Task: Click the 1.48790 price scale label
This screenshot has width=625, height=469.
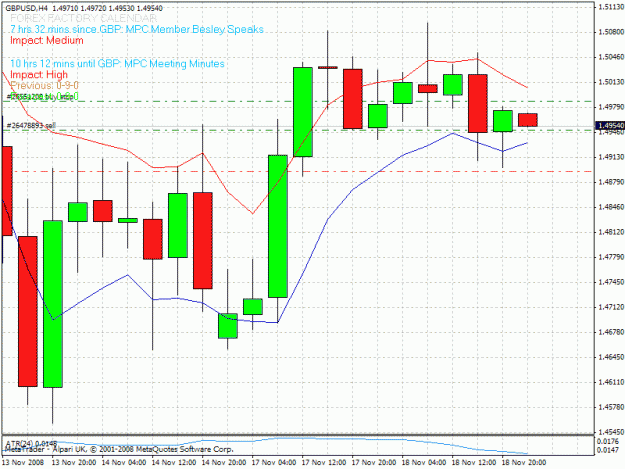Action: [611, 182]
